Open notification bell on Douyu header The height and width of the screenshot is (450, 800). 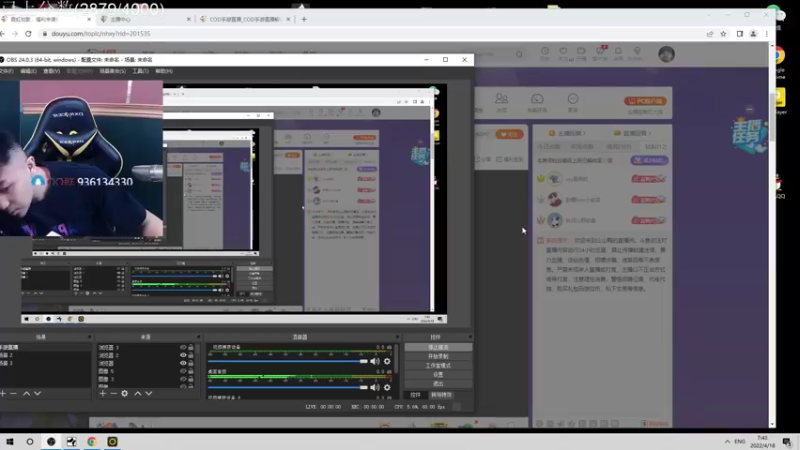(618, 51)
